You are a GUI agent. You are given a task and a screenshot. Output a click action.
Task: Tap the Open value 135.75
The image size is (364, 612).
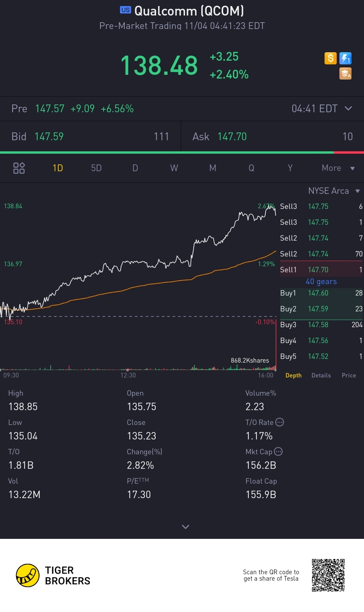tap(142, 406)
